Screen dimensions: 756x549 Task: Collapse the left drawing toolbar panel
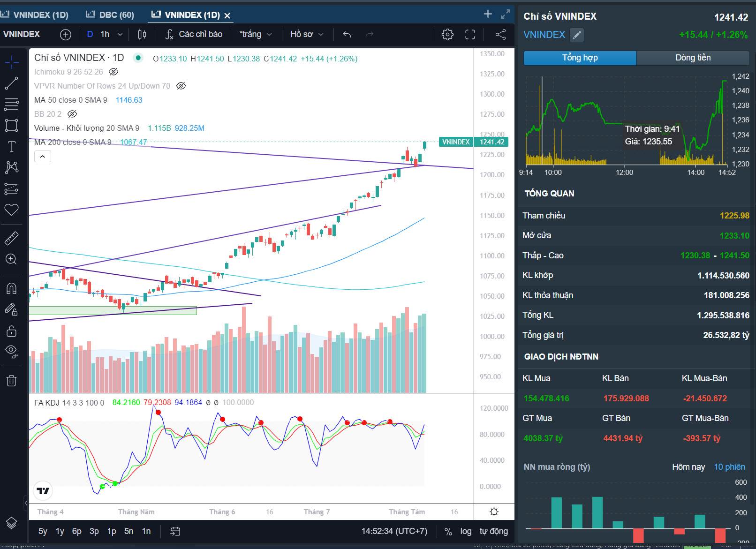click(x=26, y=503)
